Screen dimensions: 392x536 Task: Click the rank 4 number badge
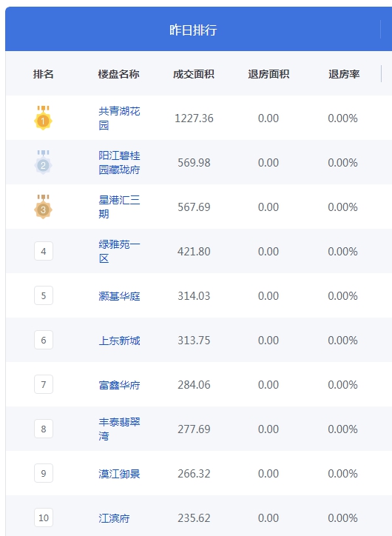click(44, 251)
